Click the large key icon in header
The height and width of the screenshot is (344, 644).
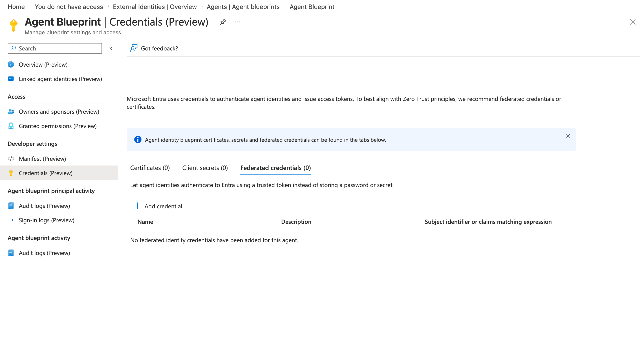[14, 26]
